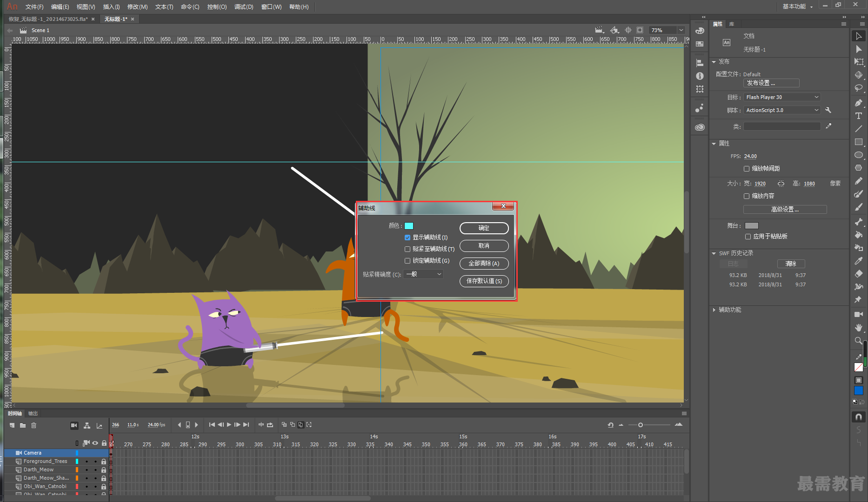Delete the selected timeline layer
This screenshot has height=502, width=868.
pos(34,425)
